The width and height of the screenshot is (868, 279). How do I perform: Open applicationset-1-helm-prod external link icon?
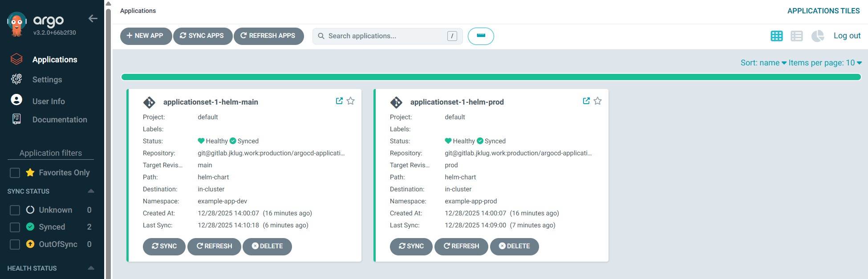click(x=586, y=101)
